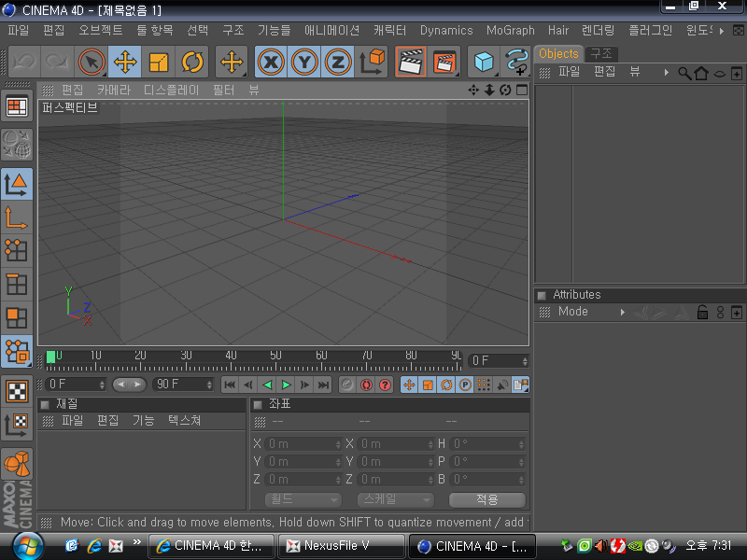Expand main menu bar overflow arrow
Viewport: 747px width, 560px height.
pos(722,31)
